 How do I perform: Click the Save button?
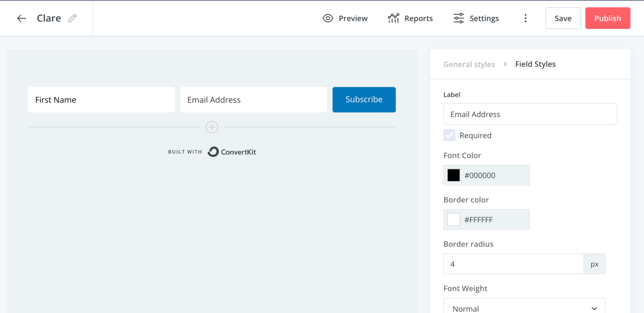coord(563,18)
